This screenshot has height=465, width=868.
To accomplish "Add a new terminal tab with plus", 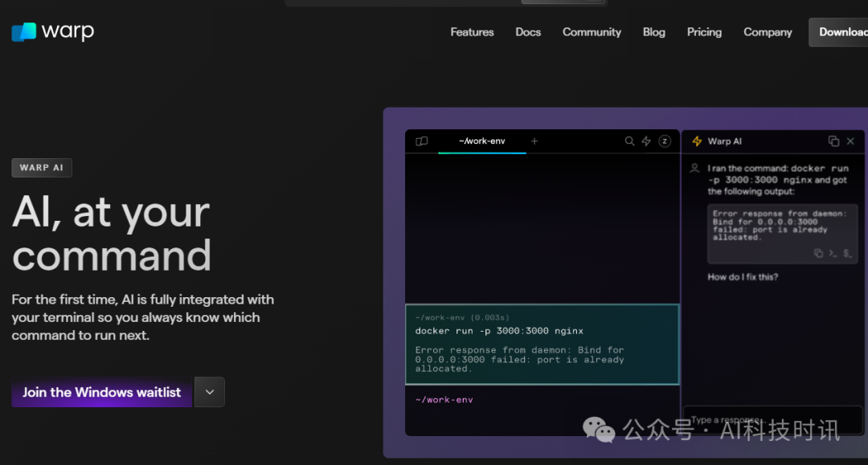I will click(x=534, y=141).
